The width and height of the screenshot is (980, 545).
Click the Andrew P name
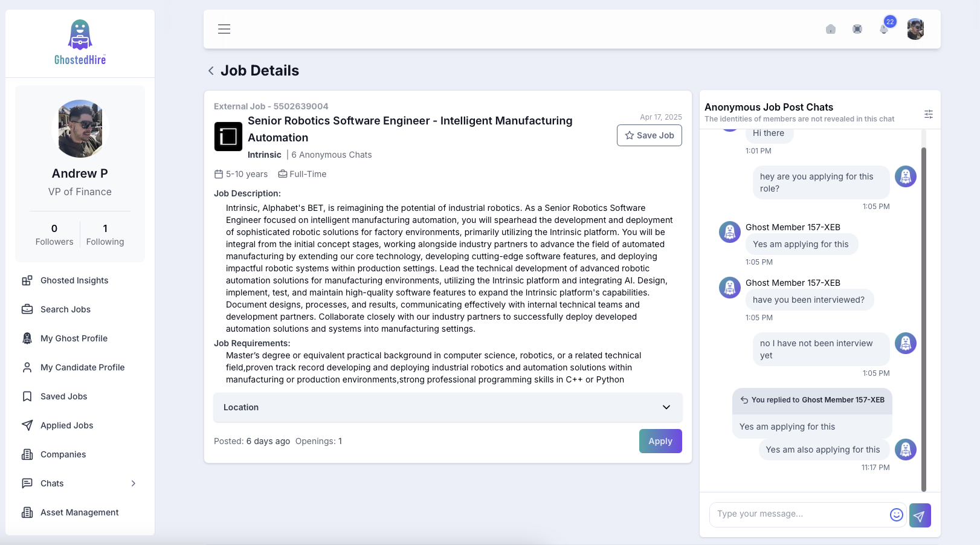pos(80,173)
